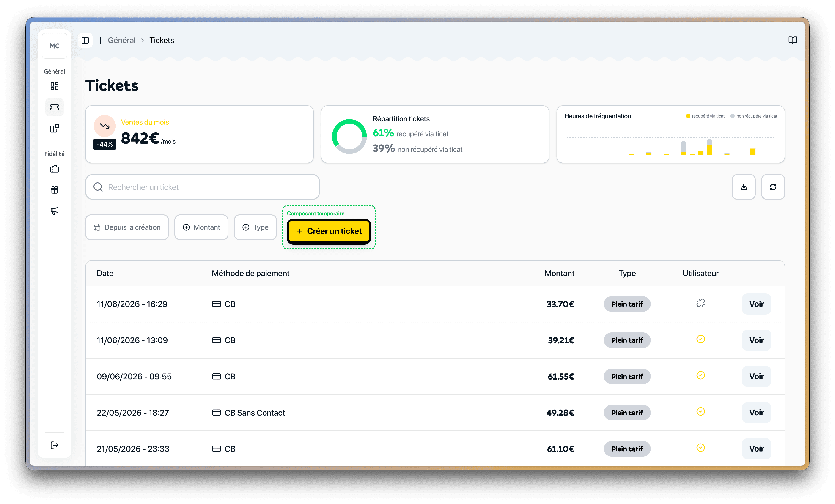The width and height of the screenshot is (835, 504).
Task: Click Tickets in the breadcrumb
Action: click(162, 40)
